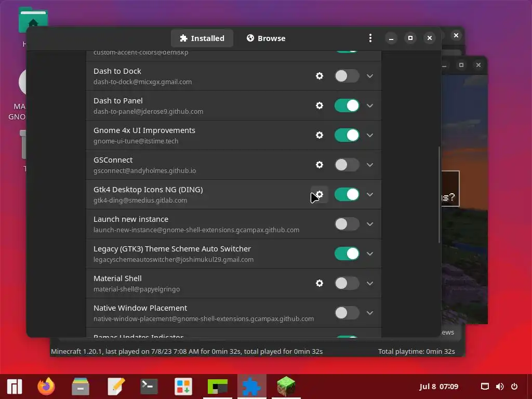The image size is (532, 399).
Task: Enable Launch new instance extension
Action: [x=347, y=224]
